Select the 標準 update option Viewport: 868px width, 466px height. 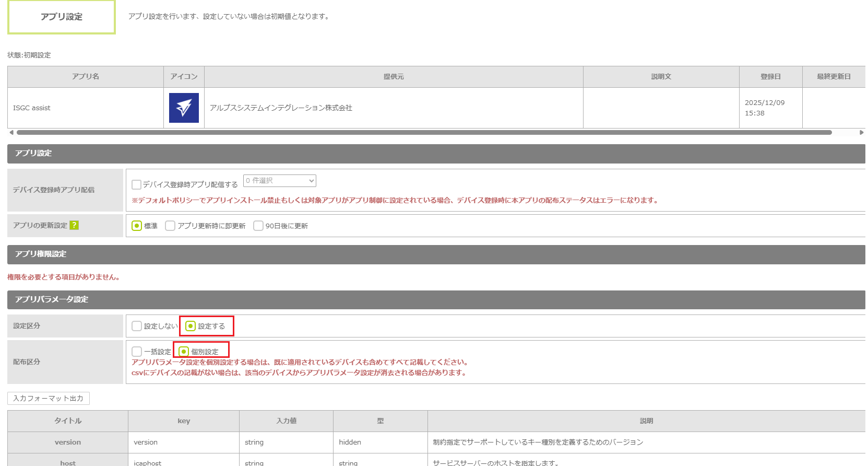point(137,226)
